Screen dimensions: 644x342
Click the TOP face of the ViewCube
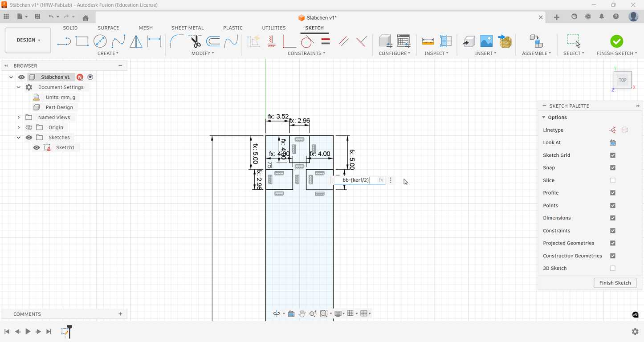(622, 80)
